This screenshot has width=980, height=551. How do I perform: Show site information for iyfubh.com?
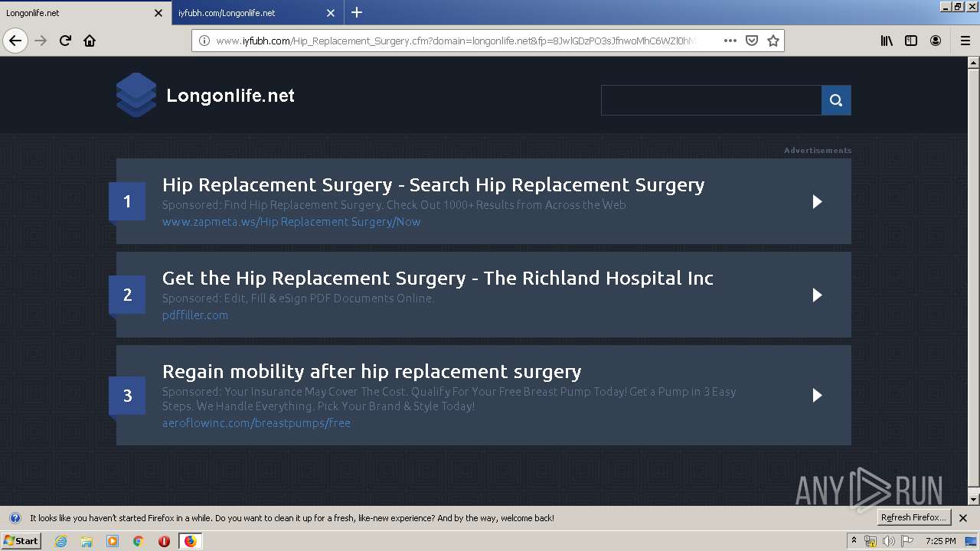(x=204, y=41)
